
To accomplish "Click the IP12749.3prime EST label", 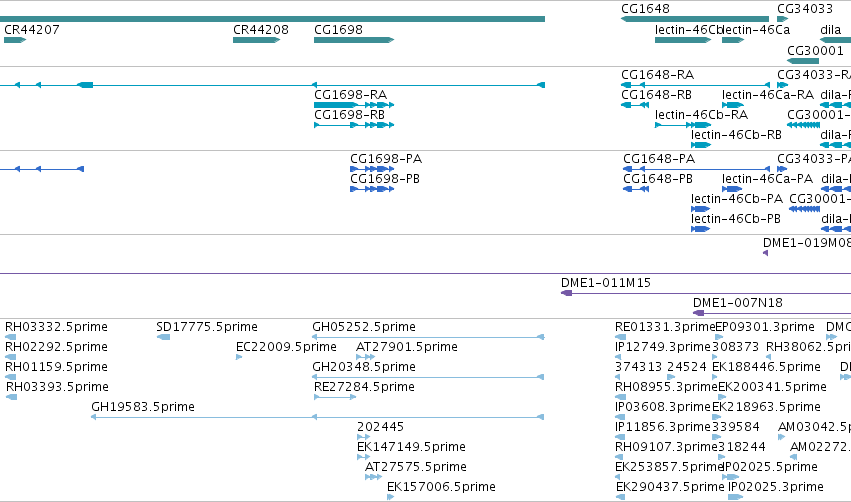I will tap(663, 347).
